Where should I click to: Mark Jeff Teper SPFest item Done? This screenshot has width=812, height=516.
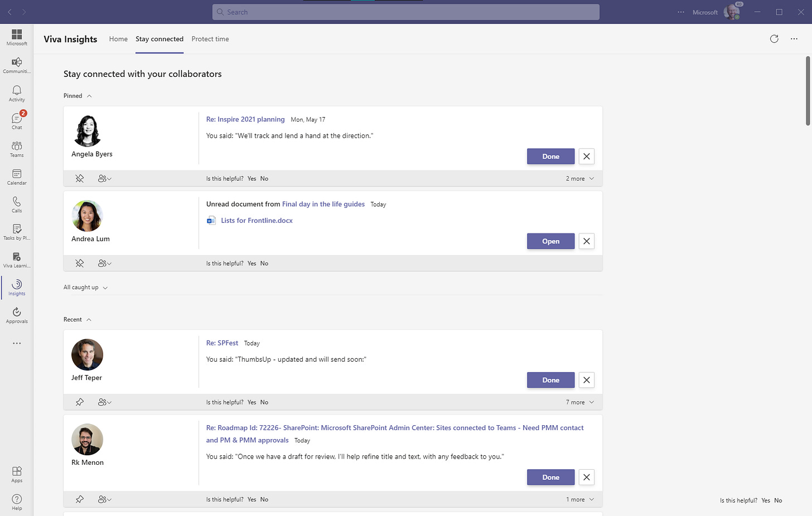550,380
